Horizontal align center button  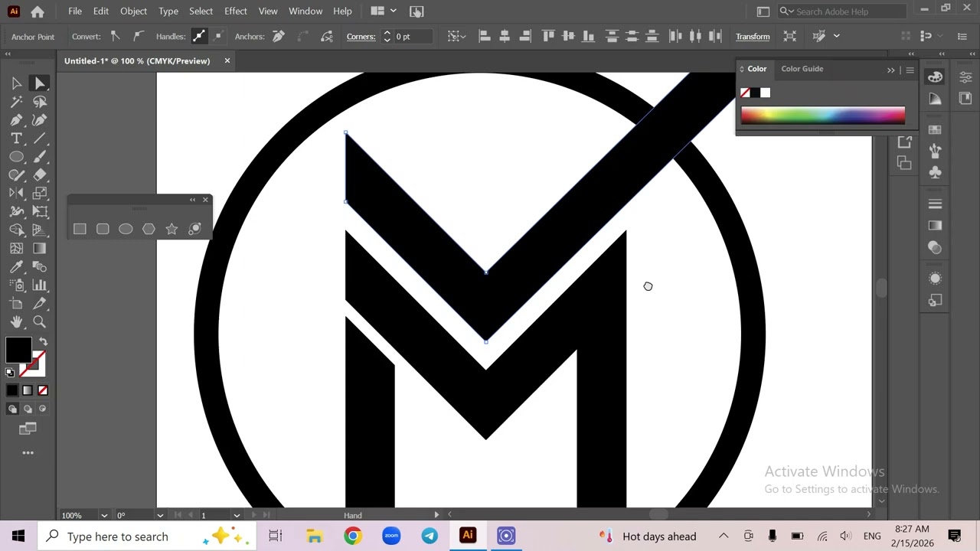[x=505, y=36]
